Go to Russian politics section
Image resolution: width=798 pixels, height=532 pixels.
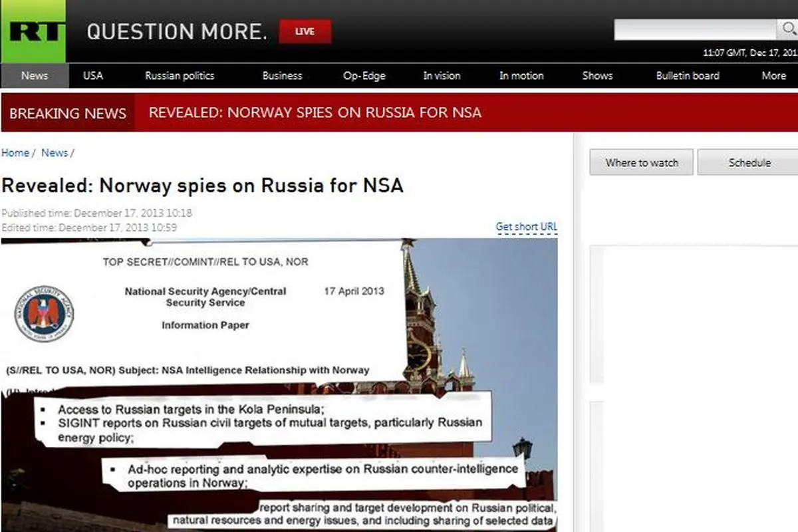180,76
